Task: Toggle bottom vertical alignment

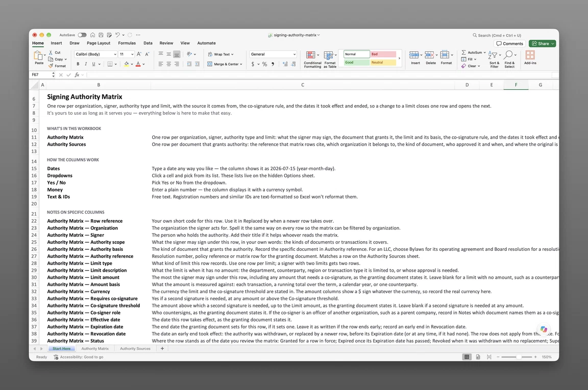Action: point(177,54)
